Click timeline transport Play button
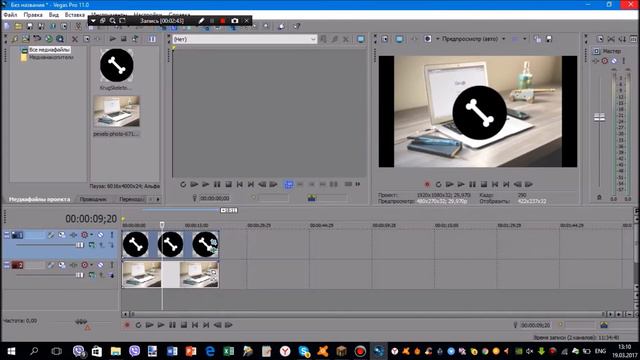 (161, 325)
